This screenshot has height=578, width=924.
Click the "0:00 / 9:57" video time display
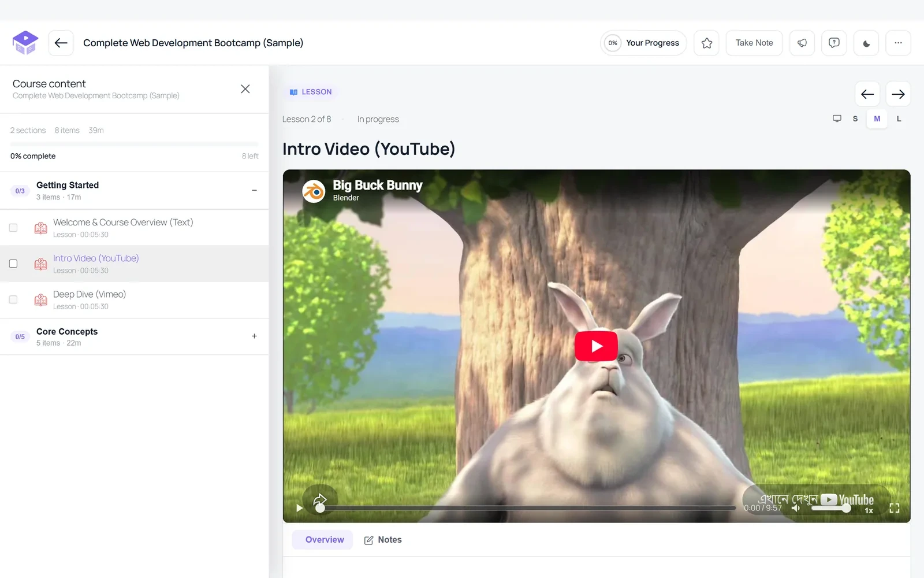(x=763, y=508)
